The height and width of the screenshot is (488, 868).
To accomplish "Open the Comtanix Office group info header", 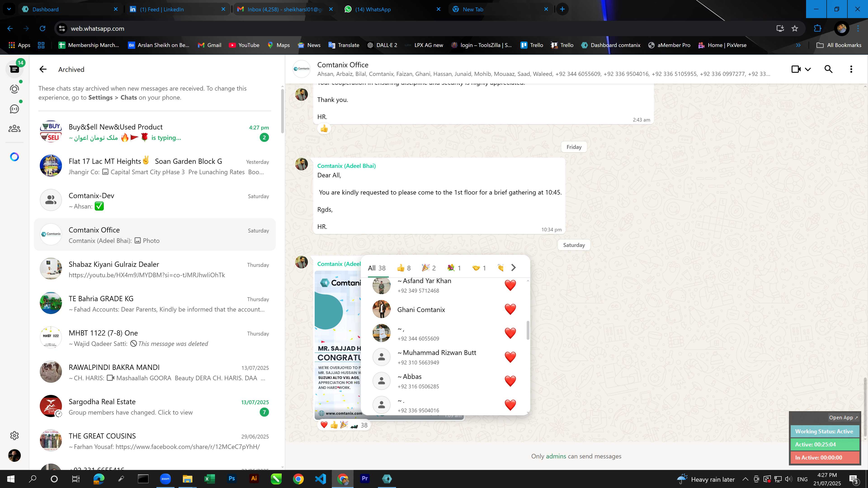I will [x=543, y=69].
